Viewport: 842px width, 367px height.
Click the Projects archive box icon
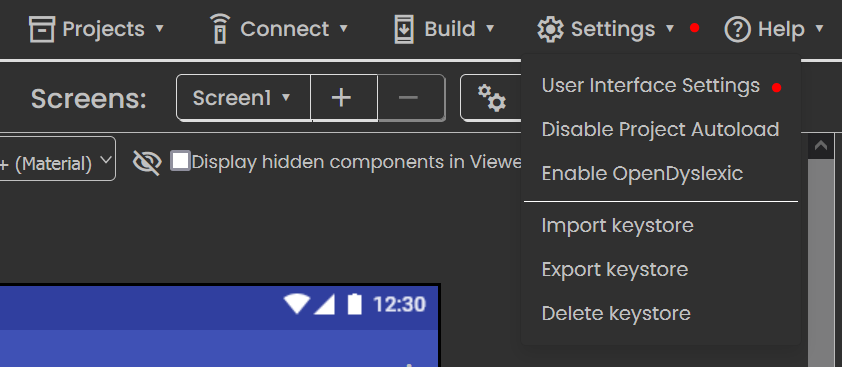click(x=42, y=28)
